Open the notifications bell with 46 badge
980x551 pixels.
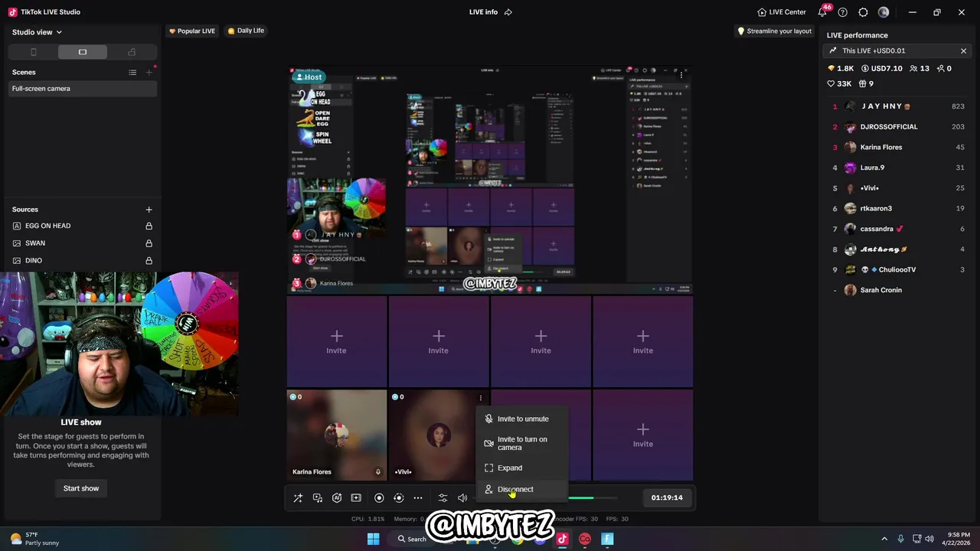point(822,12)
